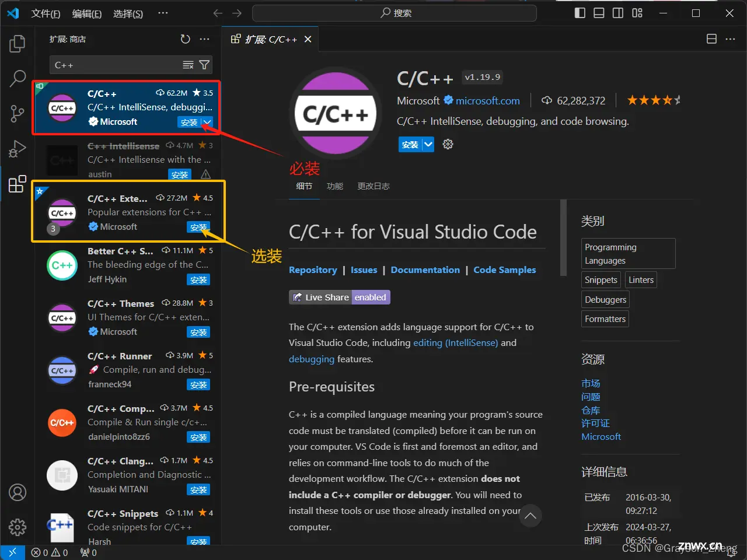Open customize layout icon
Image resolution: width=747 pixels, height=560 pixels.
637,13
